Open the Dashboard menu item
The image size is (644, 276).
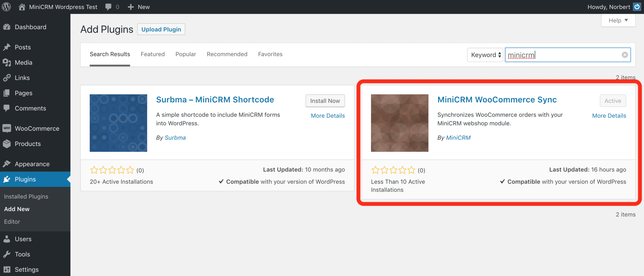pyautogui.click(x=31, y=27)
